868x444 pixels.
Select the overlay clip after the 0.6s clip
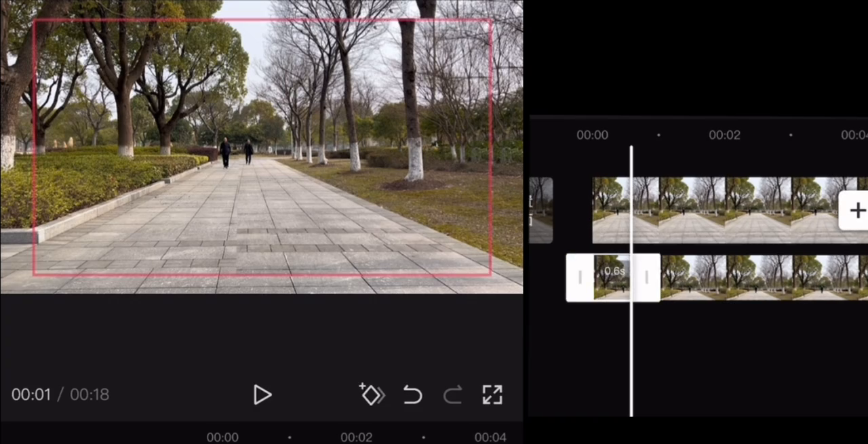pyautogui.click(x=764, y=277)
